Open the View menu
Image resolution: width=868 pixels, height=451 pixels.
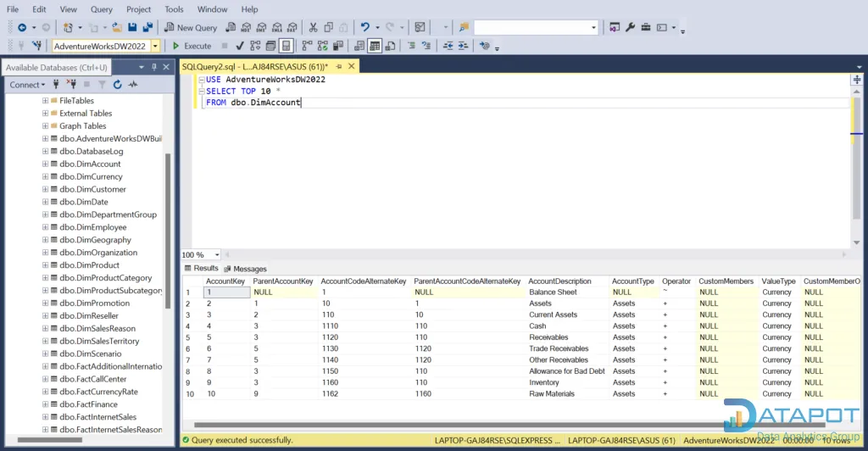tap(68, 9)
